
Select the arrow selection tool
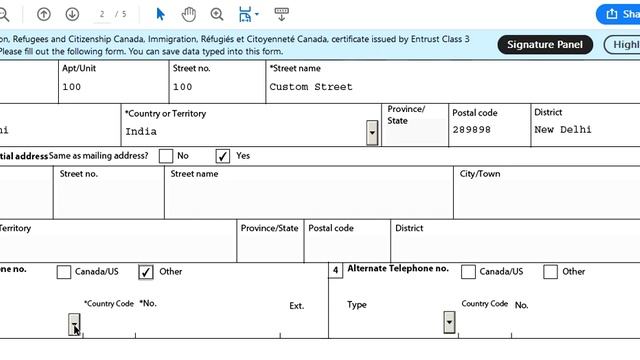point(160,14)
